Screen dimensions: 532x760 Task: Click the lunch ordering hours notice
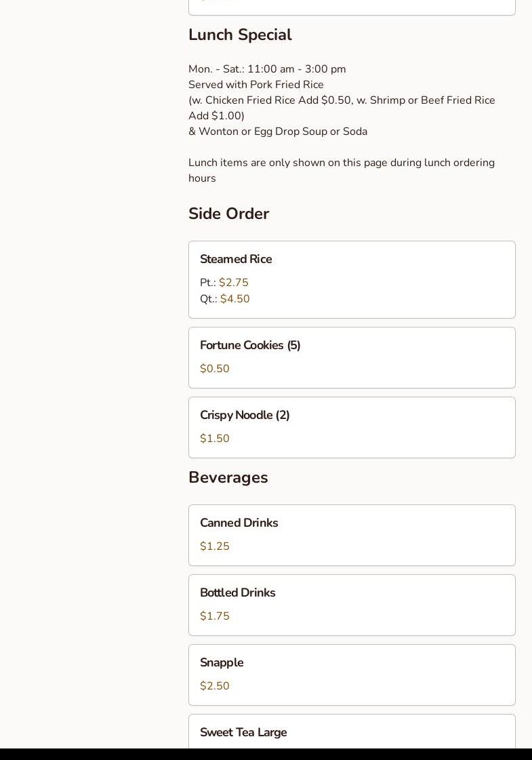341,170
